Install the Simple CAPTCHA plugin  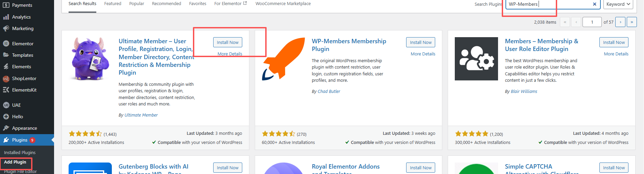(614, 168)
